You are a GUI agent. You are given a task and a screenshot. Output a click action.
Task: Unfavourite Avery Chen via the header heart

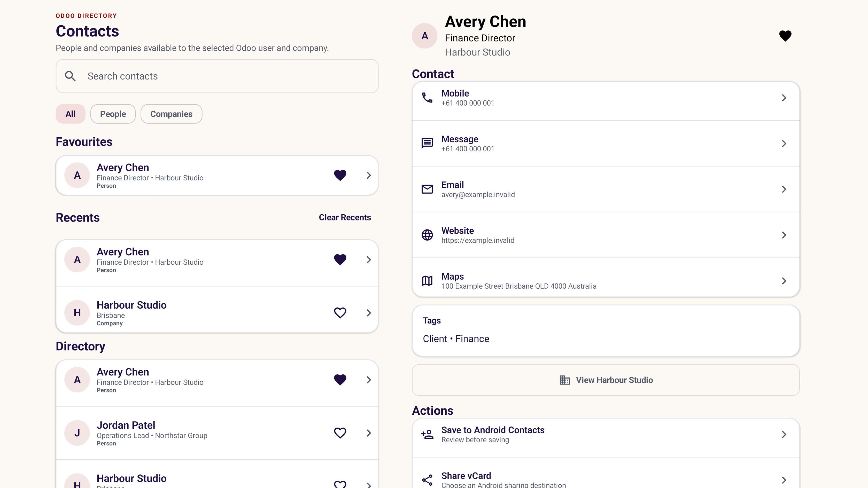coord(785,36)
